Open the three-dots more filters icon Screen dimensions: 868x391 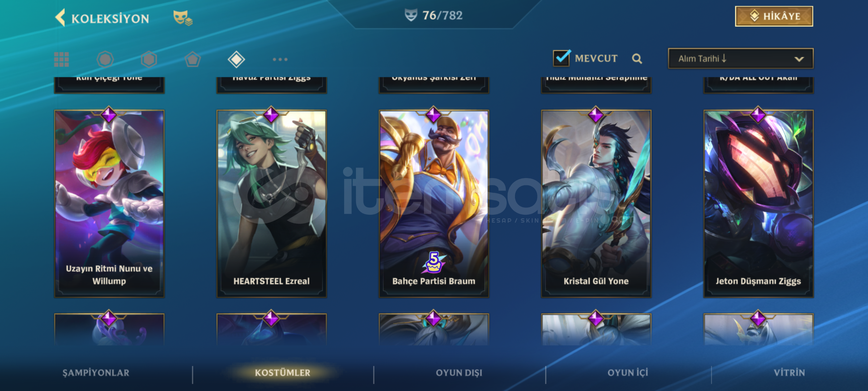[280, 59]
